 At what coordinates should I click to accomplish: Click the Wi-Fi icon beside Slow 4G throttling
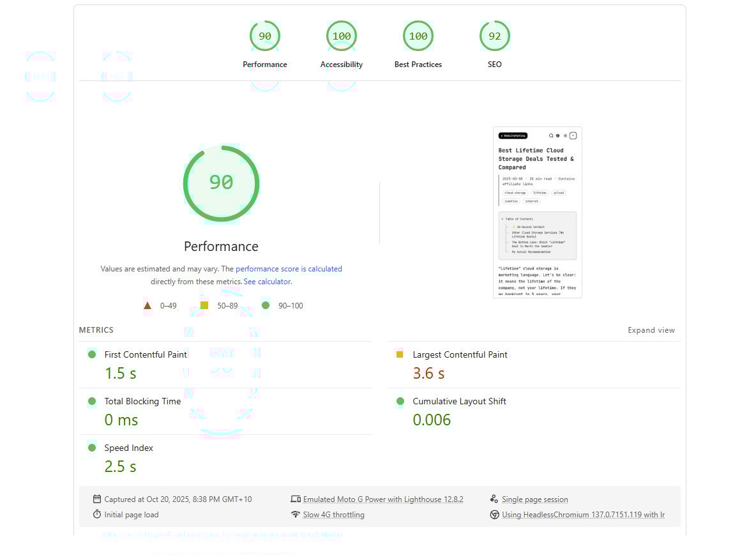pyautogui.click(x=295, y=515)
